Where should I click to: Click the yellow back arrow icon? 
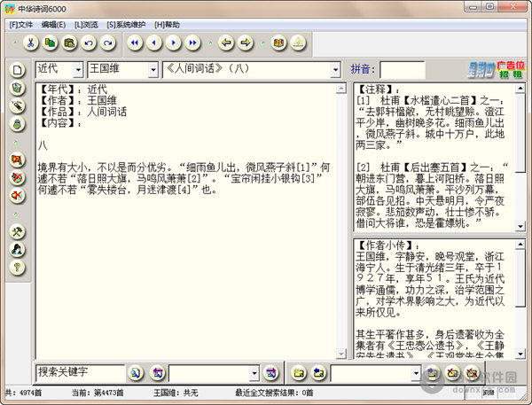tap(226, 43)
